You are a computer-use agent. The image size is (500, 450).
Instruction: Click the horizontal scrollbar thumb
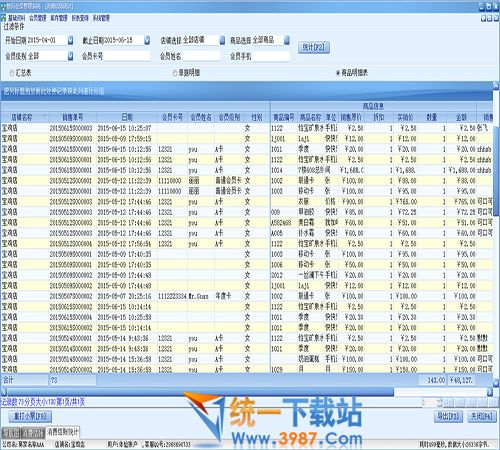[x=200, y=392]
